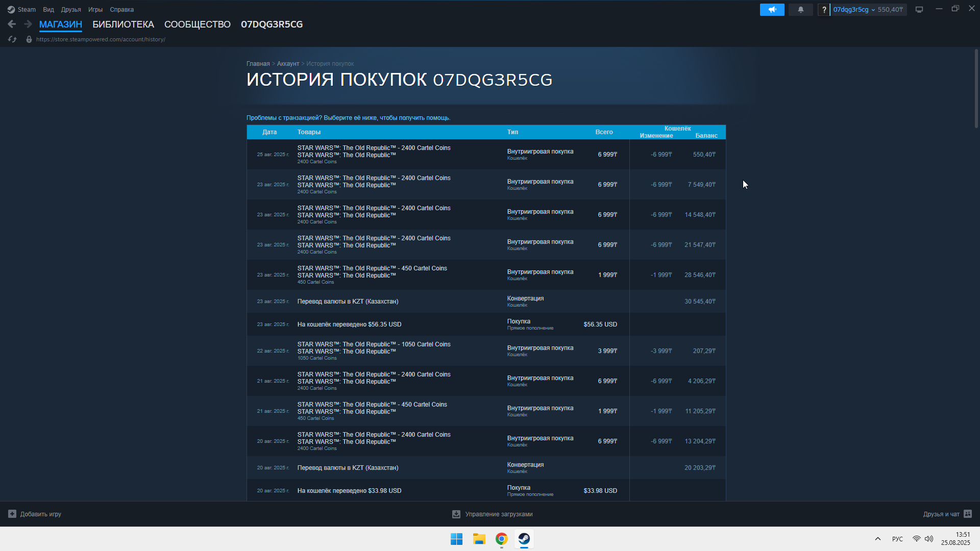This screenshot has width=980, height=551.
Task: Click the Дата column header
Action: pyautogui.click(x=269, y=132)
